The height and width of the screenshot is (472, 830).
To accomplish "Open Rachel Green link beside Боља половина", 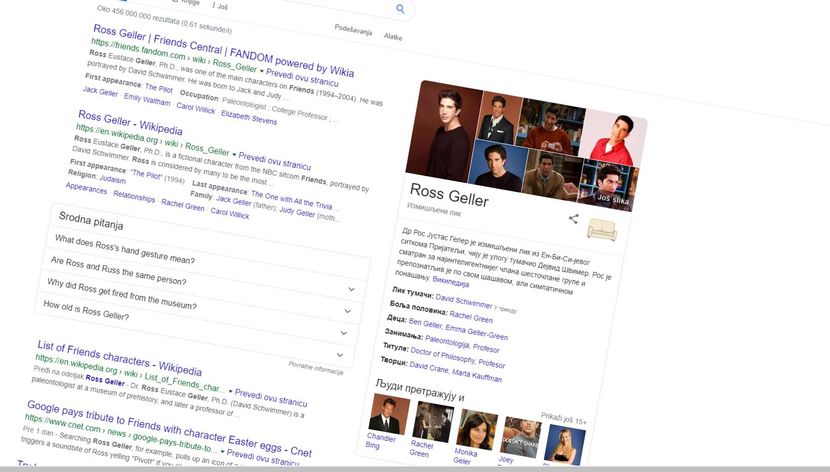I will [471, 317].
